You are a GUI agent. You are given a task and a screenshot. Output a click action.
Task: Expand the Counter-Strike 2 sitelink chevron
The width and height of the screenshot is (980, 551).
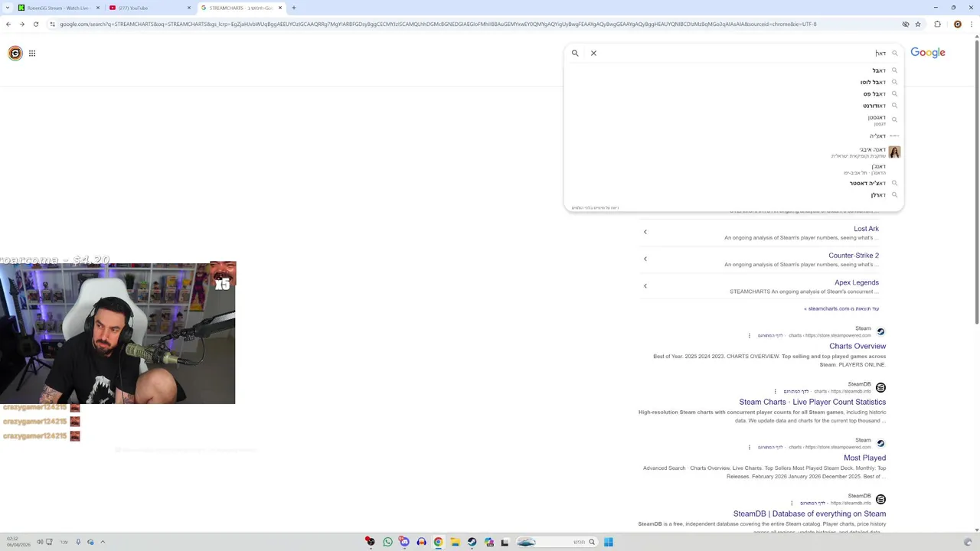[x=645, y=259]
